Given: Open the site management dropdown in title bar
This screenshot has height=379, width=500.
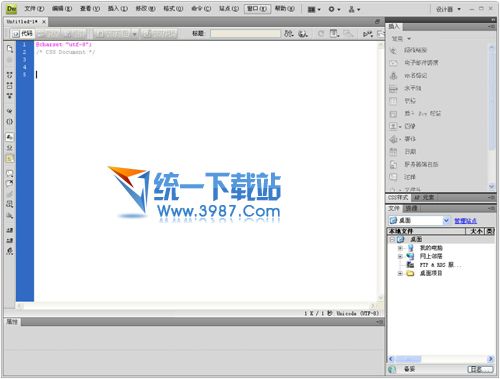Looking at the screenshot, I should point(354,9).
